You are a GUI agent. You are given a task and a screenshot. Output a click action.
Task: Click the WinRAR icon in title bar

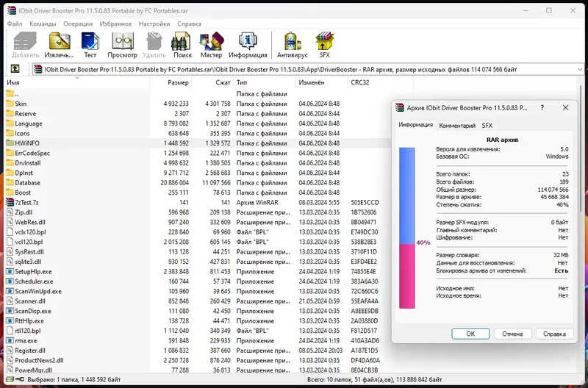(x=12, y=10)
